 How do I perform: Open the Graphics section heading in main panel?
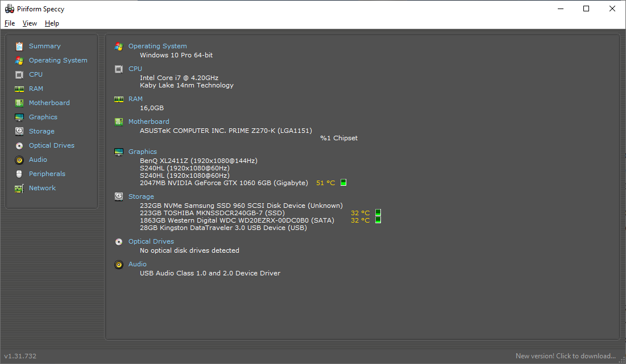143,152
